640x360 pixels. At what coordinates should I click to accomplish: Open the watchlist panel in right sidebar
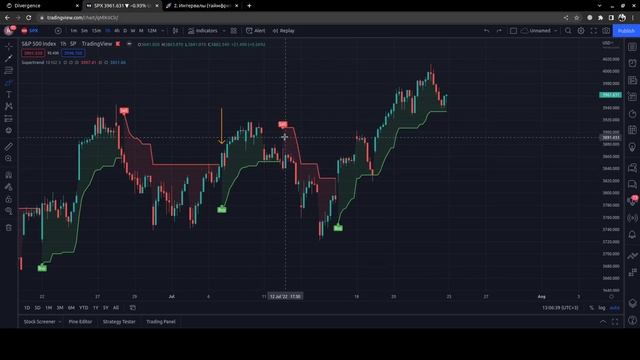(x=632, y=47)
